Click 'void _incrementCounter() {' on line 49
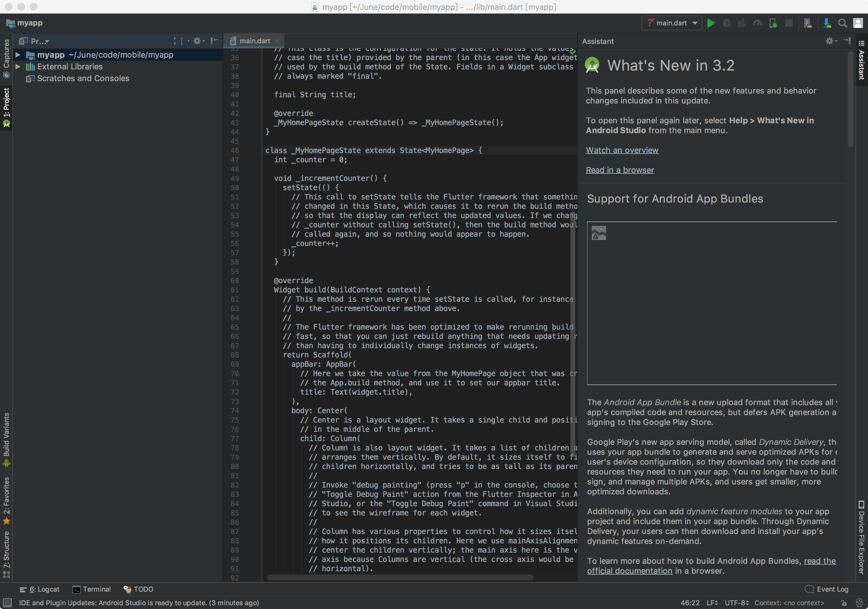 (330, 178)
